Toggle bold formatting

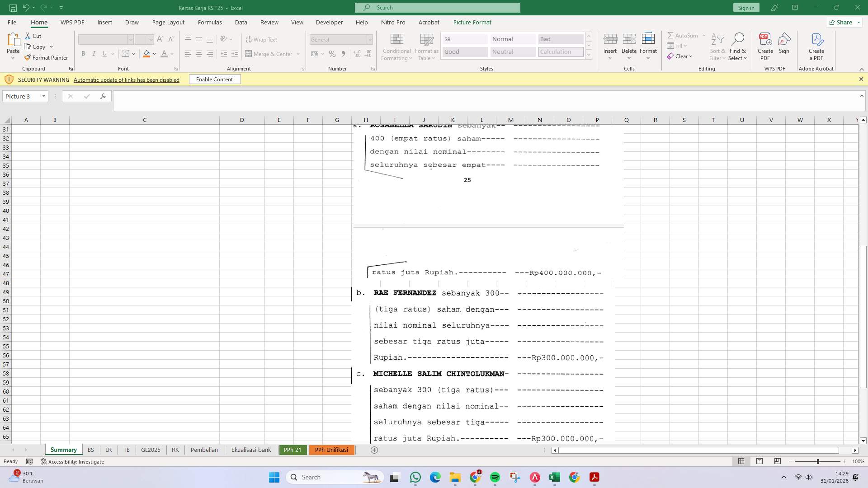click(x=83, y=53)
